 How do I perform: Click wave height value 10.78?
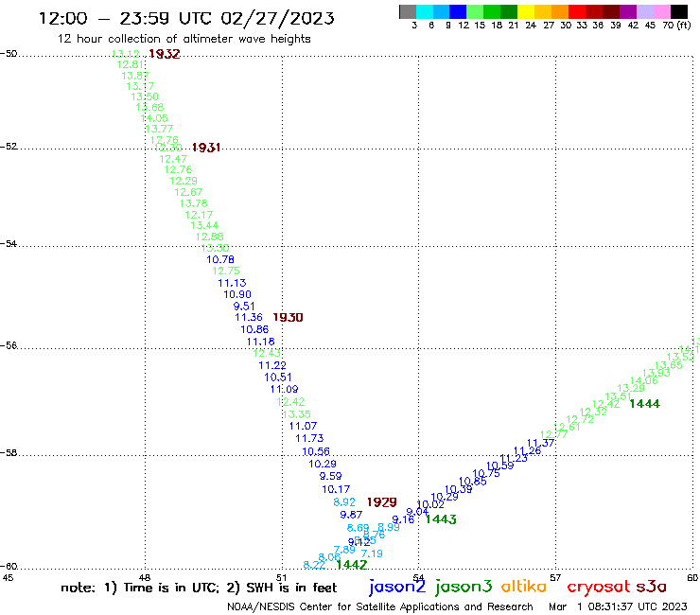pyautogui.click(x=220, y=259)
